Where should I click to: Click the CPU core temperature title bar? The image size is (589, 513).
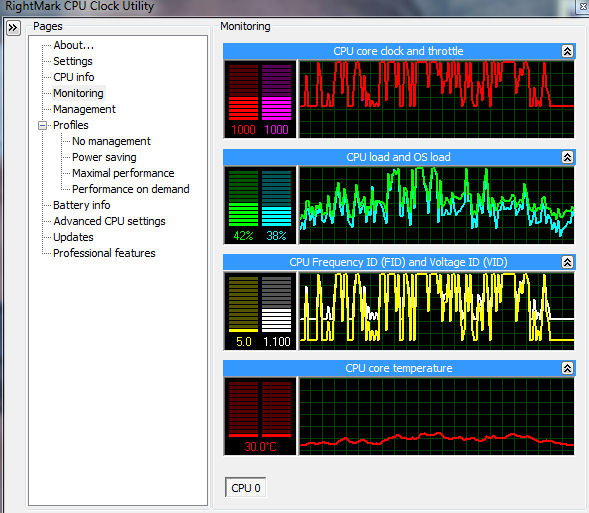point(399,368)
